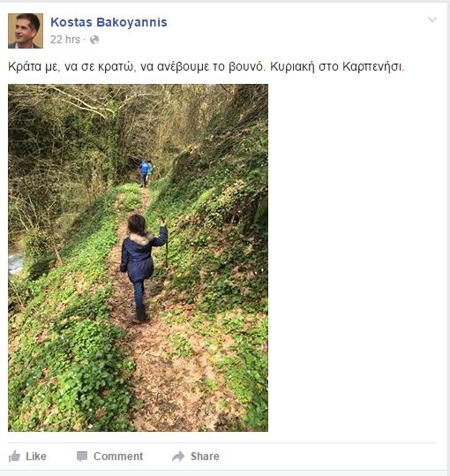The image size is (450, 476).
Task: Click the globe public privacy icon
Action: (x=94, y=40)
